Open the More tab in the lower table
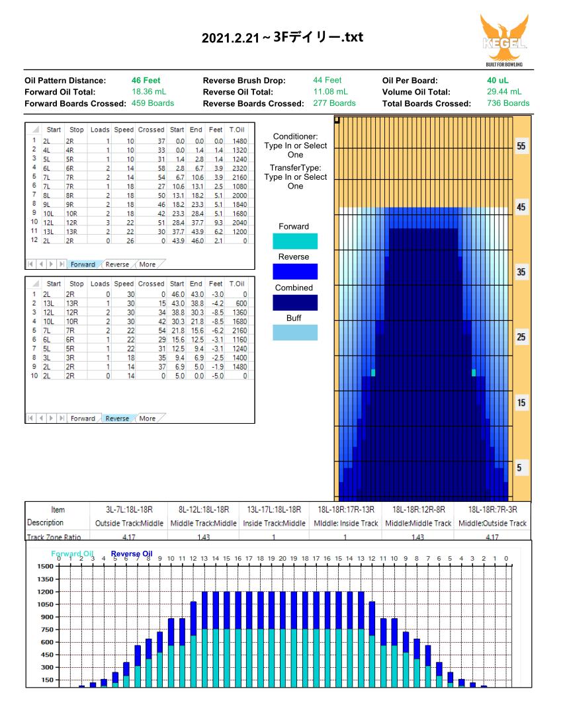Screen dimensions: 563x728 (148, 419)
